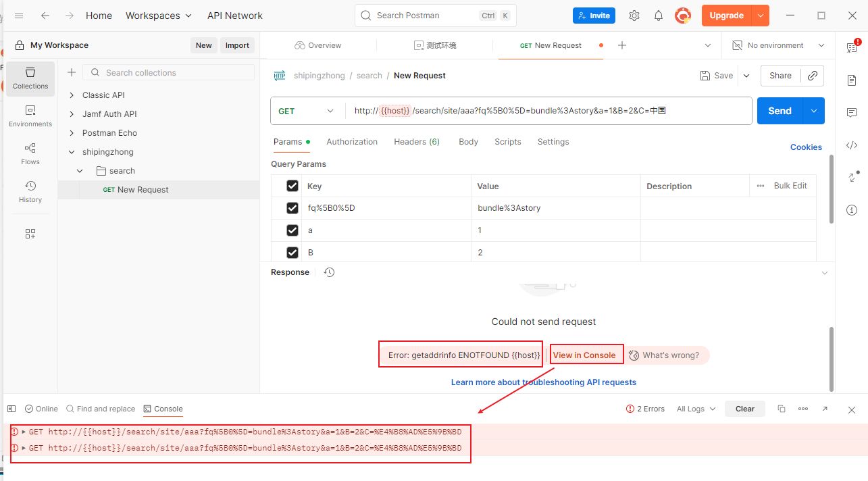
Task: Uncheck the fq%5B0%5D parameter checkbox
Action: pos(292,208)
